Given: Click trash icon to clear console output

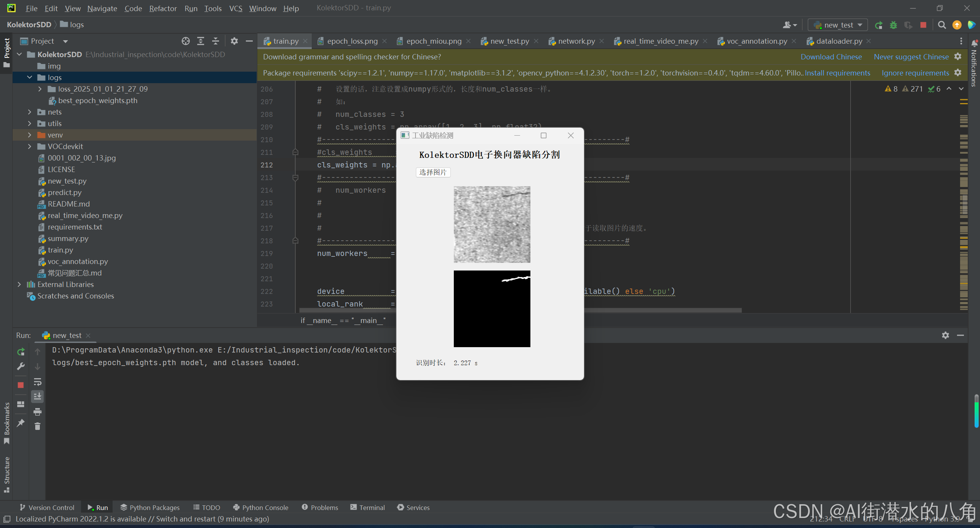Looking at the screenshot, I should pos(38,426).
